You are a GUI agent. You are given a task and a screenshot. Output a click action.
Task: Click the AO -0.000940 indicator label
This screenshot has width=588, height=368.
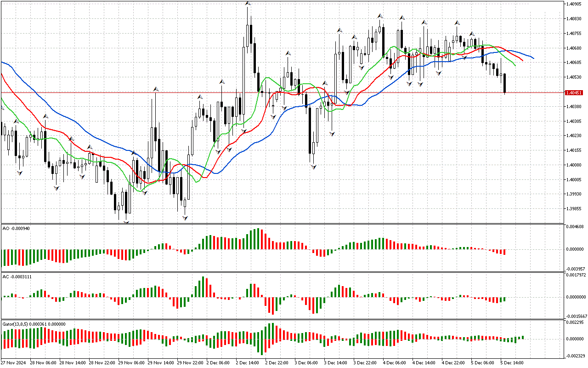point(16,228)
